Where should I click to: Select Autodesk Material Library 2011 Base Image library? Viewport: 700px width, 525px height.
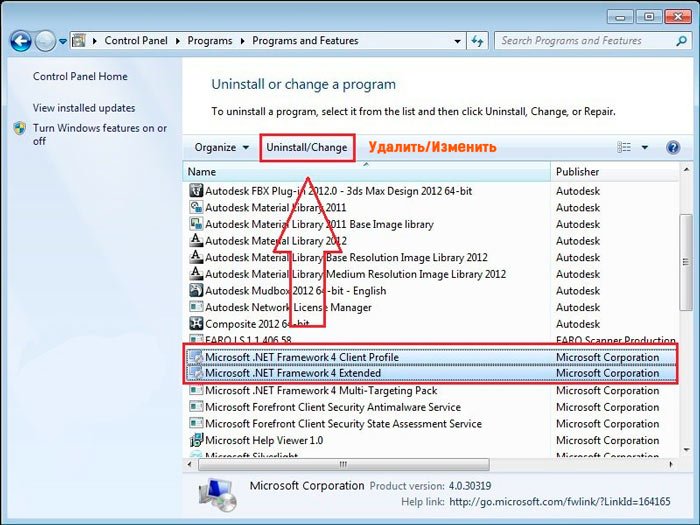coord(319,224)
